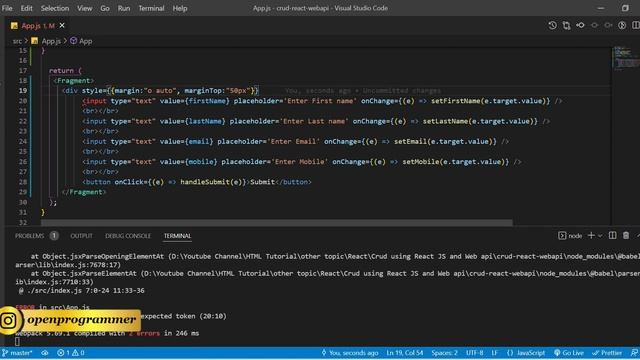Open the launch profile dropdown arrow
The width and height of the screenshot is (640, 360).
pyautogui.click(x=600, y=236)
